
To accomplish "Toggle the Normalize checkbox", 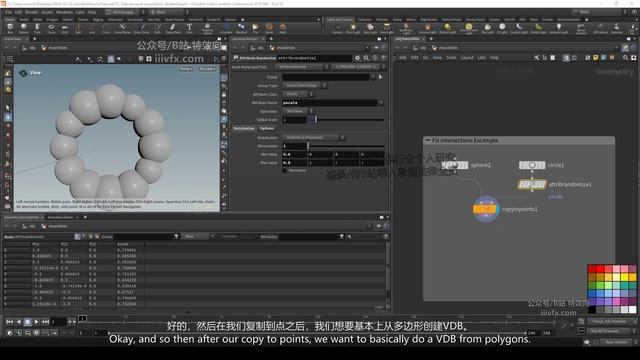I will click(x=284, y=171).
